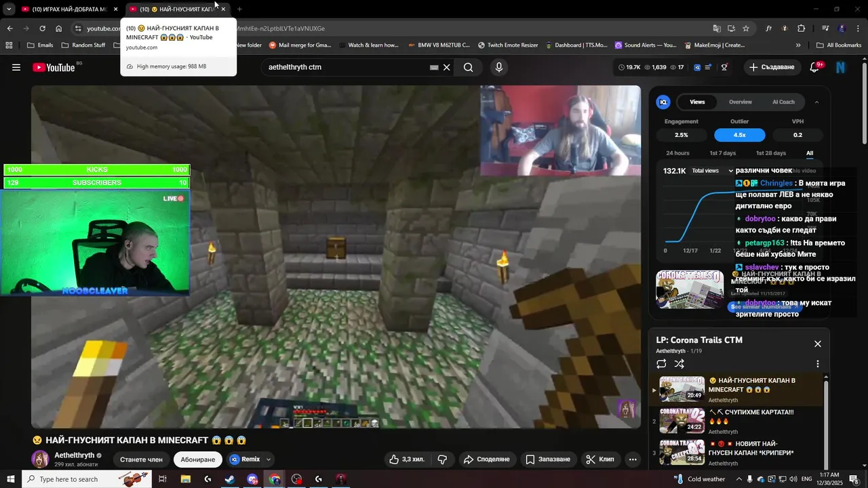Click the translate page icon

[x=717, y=28]
